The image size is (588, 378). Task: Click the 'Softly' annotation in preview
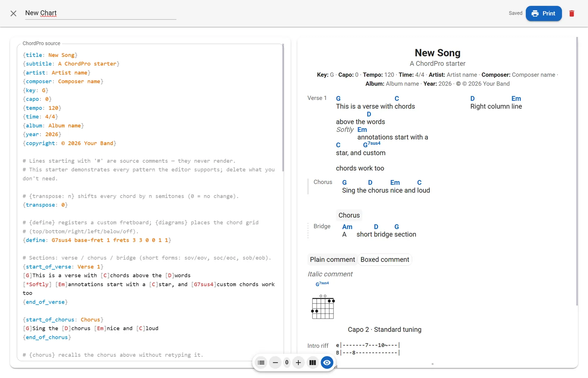tap(345, 130)
